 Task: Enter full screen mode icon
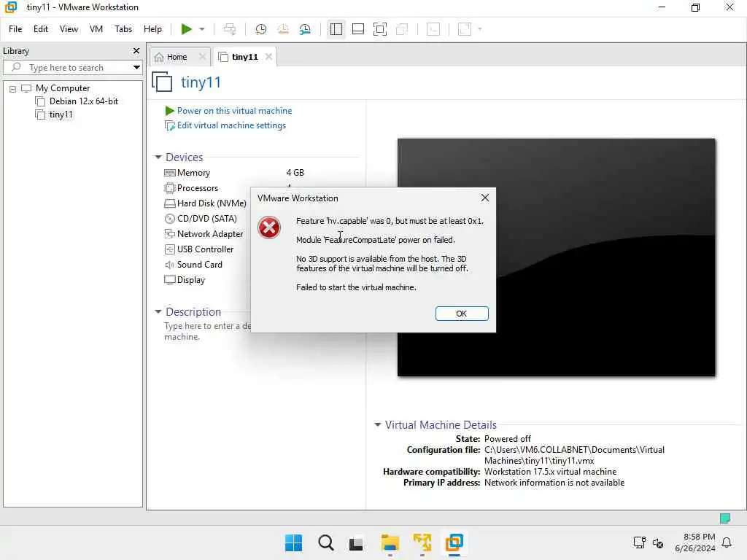pyautogui.click(x=379, y=29)
